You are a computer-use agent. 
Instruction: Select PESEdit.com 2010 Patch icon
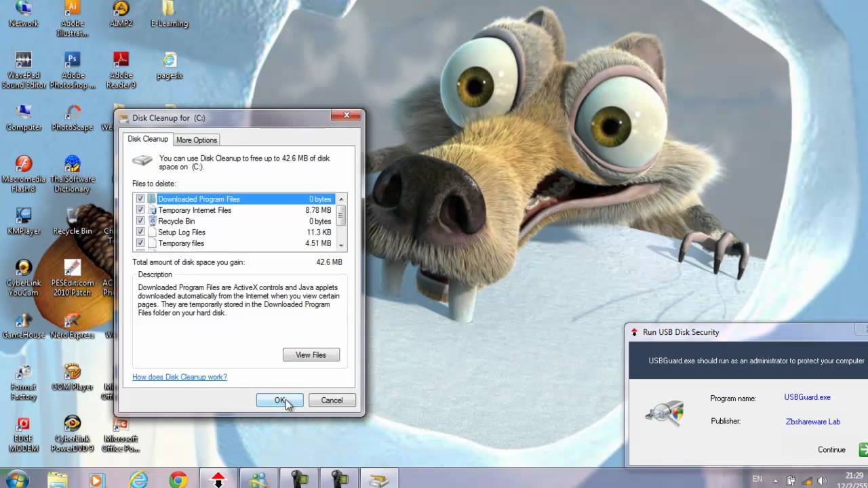pyautogui.click(x=73, y=278)
